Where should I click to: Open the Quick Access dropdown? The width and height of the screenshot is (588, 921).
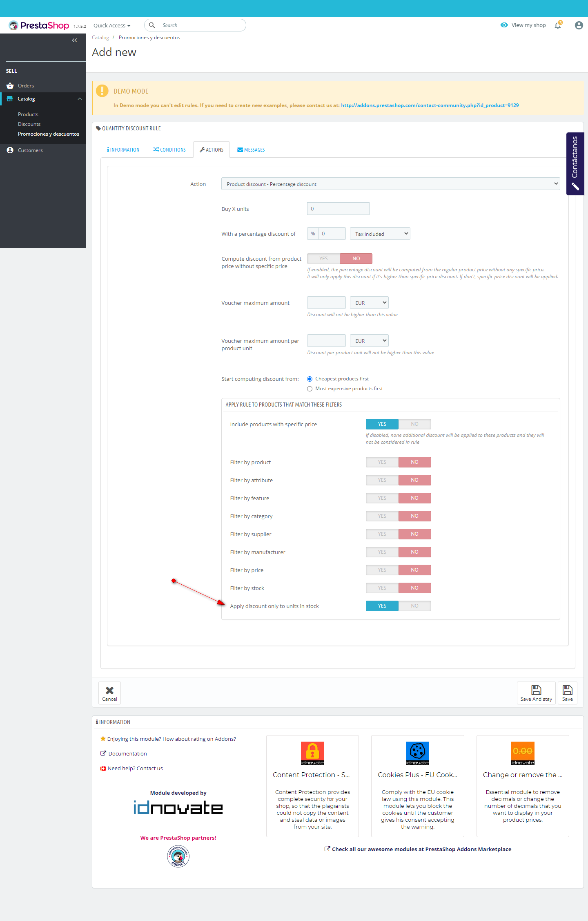click(x=112, y=25)
